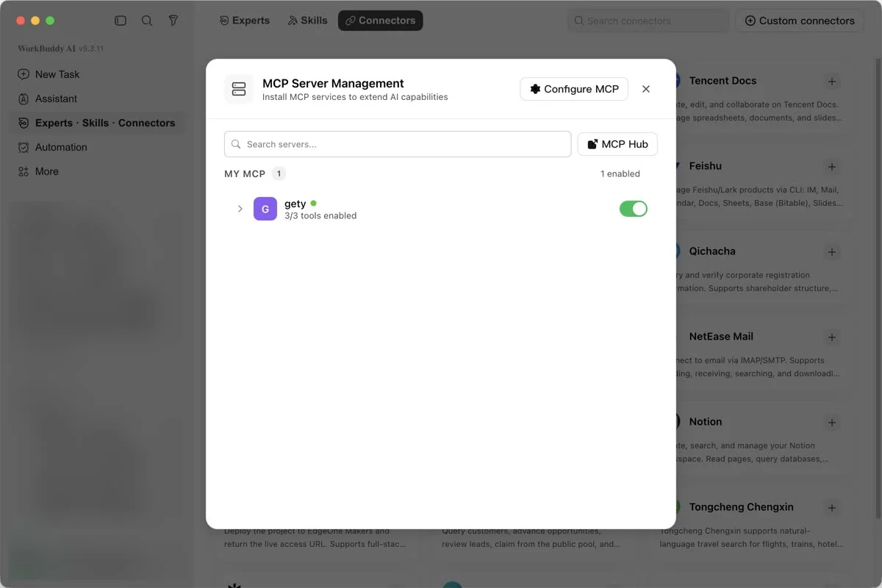Open the Qichacha connector card title
The height and width of the screenshot is (588, 882).
[712, 251]
